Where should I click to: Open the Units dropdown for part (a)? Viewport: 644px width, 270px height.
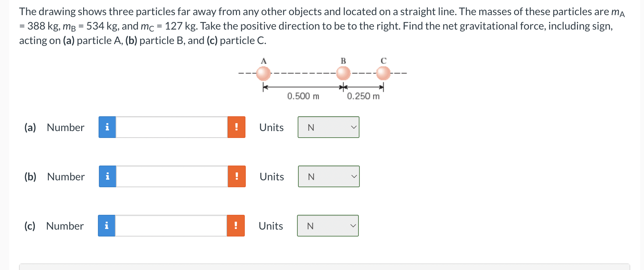click(329, 127)
